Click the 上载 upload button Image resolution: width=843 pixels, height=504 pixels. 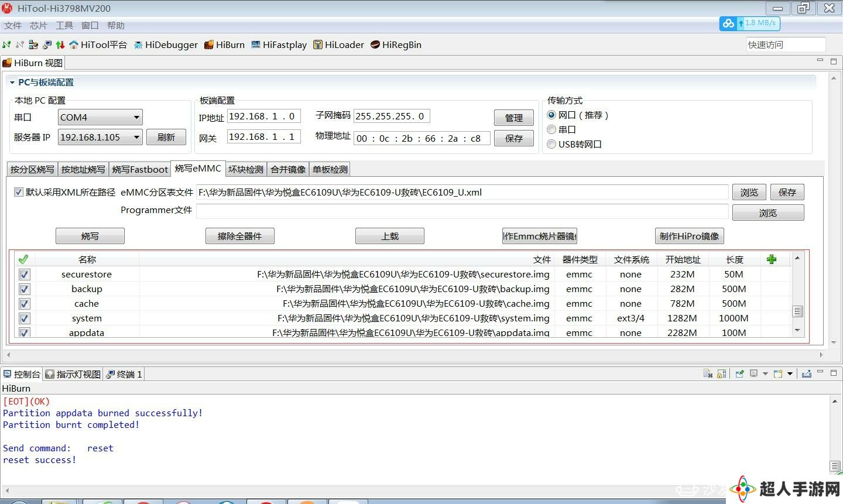pyautogui.click(x=390, y=236)
